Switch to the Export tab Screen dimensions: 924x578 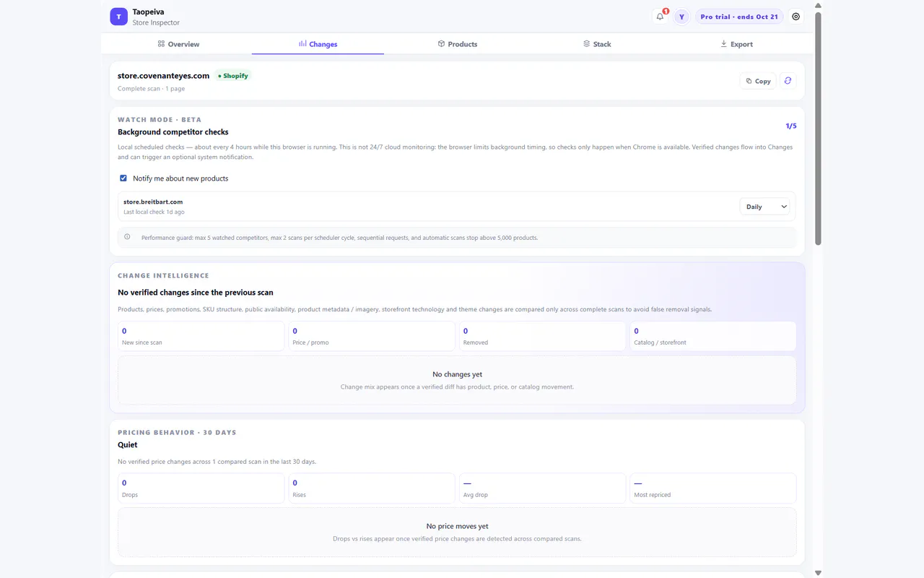coord(736,44)
